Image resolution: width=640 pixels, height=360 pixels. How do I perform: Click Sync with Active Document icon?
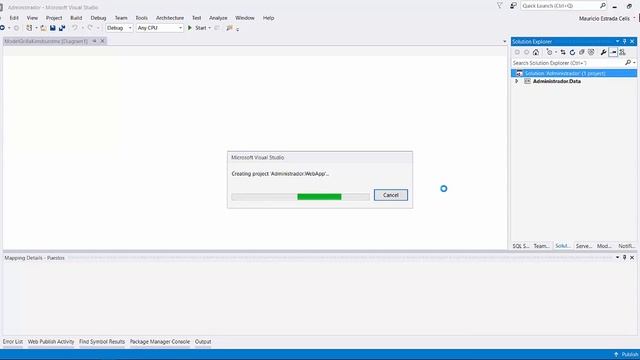(563, 52)
